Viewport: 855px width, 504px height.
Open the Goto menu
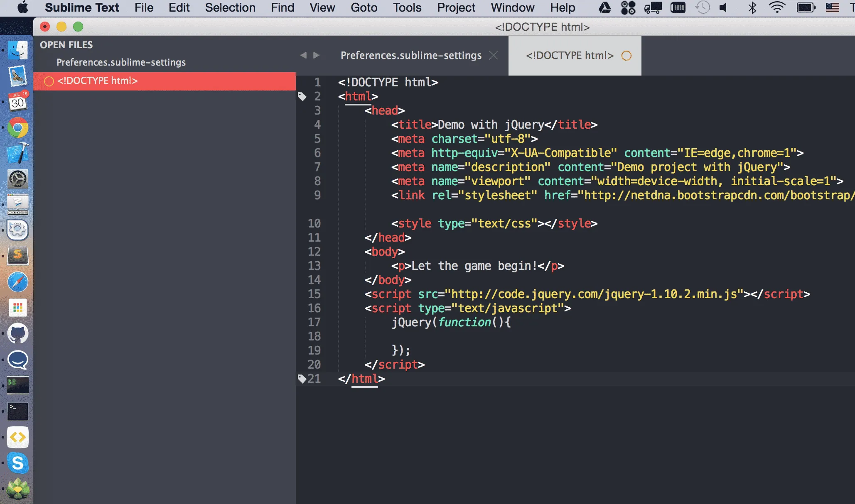pos(364,7)
